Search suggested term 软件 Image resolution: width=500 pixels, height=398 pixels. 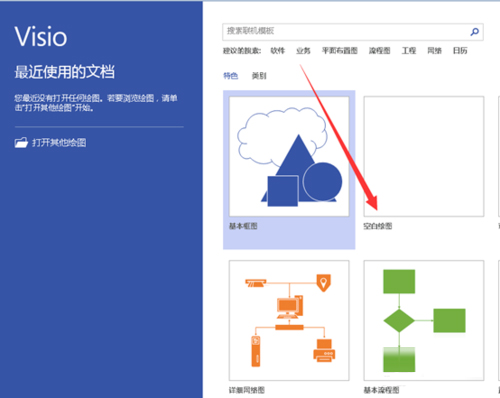(x=278, y=51)
